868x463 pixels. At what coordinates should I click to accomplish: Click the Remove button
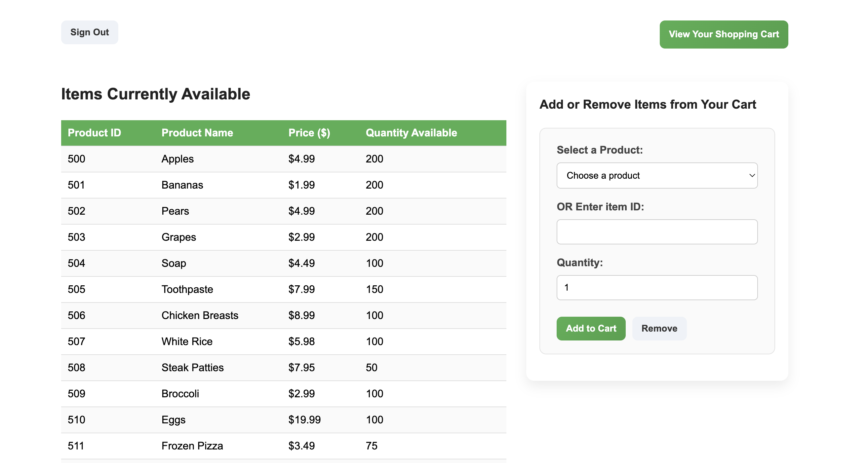click(x=659, y=328)
